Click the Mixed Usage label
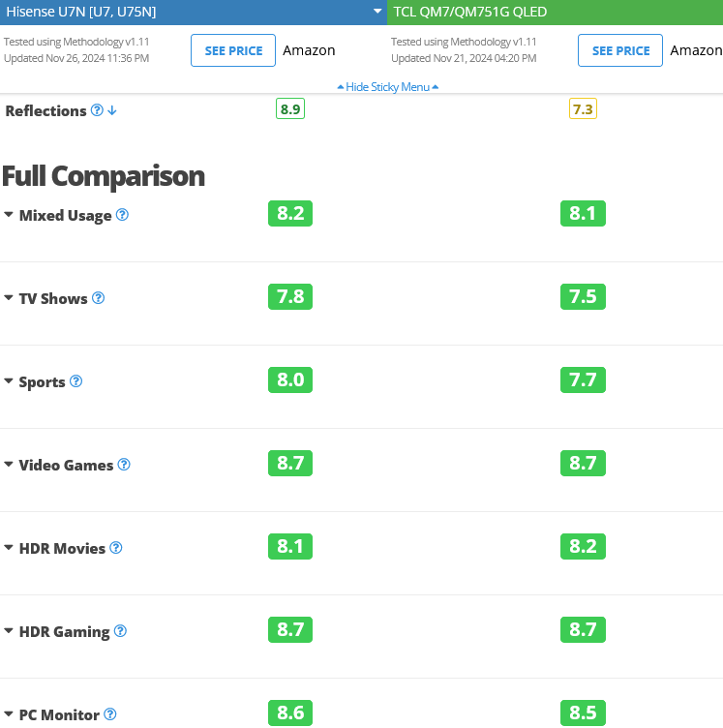 [x=65, y=216]
